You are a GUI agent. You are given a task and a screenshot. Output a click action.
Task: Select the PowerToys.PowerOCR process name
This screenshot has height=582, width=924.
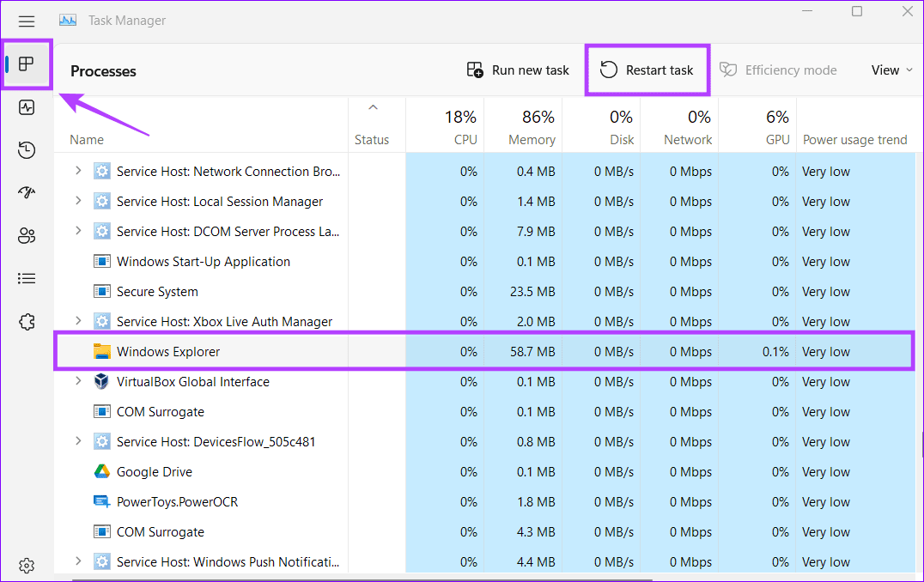(178, 502)
